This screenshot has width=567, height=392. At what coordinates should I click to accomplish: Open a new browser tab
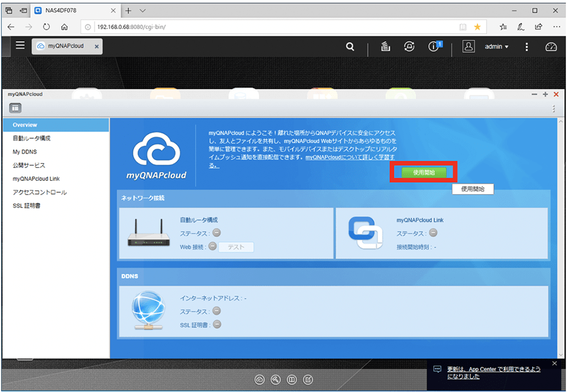[128, 11]
